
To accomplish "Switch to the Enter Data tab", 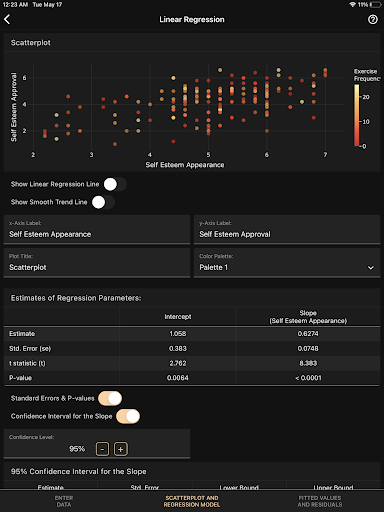I will [64, 501].
